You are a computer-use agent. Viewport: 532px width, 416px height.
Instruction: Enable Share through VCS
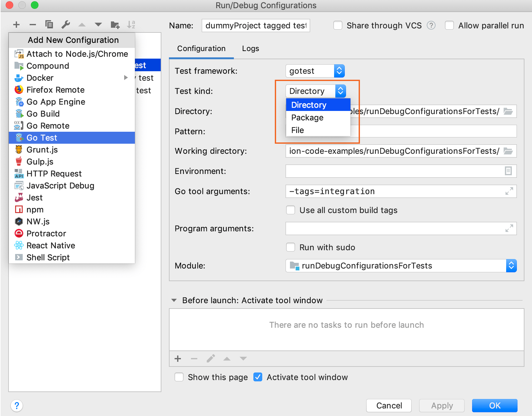[x=338, y=25]
